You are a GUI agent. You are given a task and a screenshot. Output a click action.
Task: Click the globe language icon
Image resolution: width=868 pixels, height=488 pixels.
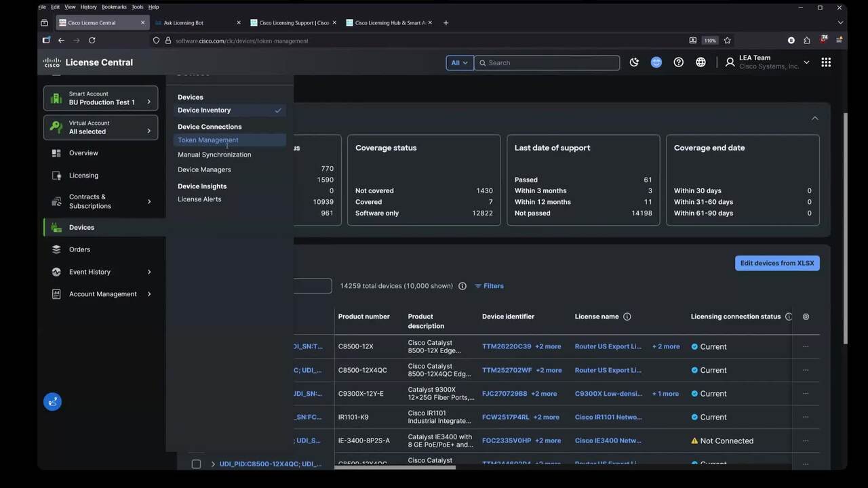(701, 62)
